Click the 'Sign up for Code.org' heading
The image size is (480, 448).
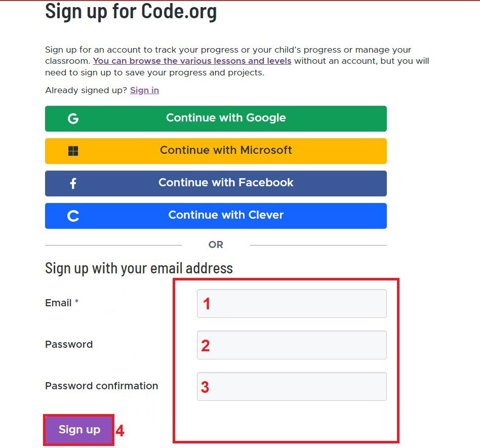[131, 11]
